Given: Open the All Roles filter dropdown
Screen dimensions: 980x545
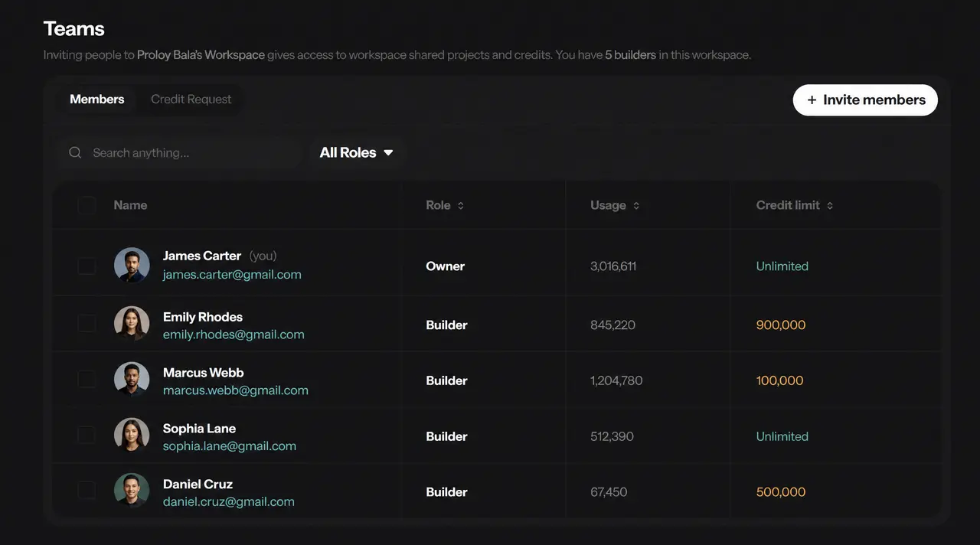Looking at the screenshot, I should click(x=357, y=152).
